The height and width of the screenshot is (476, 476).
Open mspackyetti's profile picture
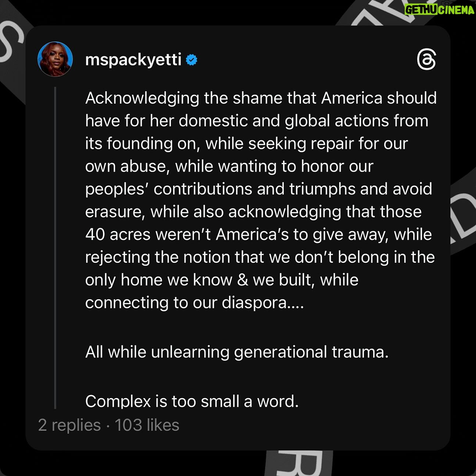click(55, 59)
